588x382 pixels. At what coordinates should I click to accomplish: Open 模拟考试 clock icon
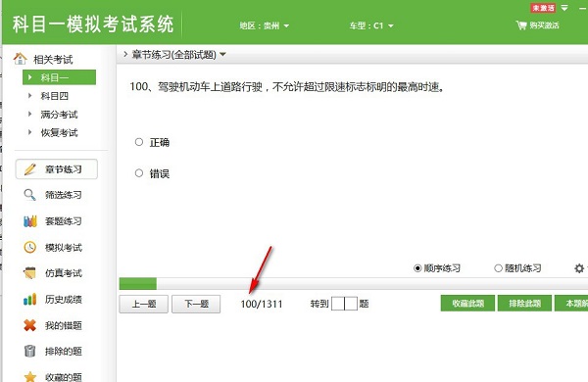coord(29,247)
